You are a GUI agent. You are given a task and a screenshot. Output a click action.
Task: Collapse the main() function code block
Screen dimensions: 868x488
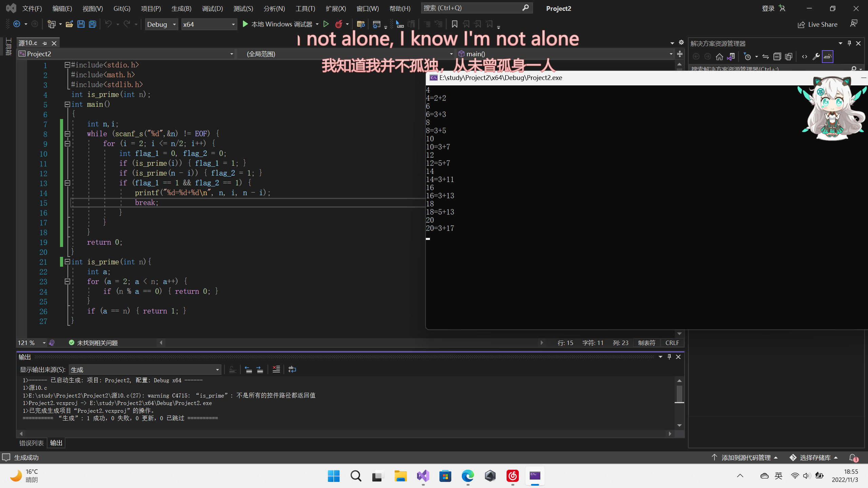click(x=67, y=104)
